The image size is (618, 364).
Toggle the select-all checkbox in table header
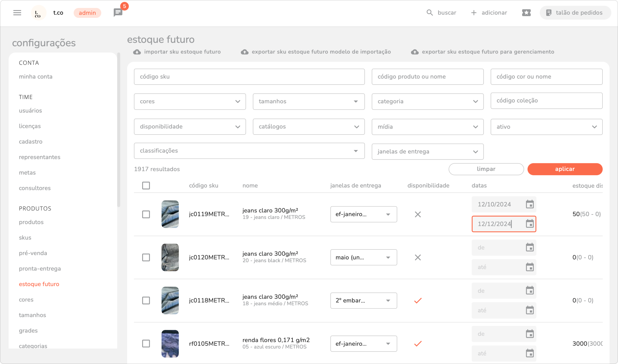point(146,186)
